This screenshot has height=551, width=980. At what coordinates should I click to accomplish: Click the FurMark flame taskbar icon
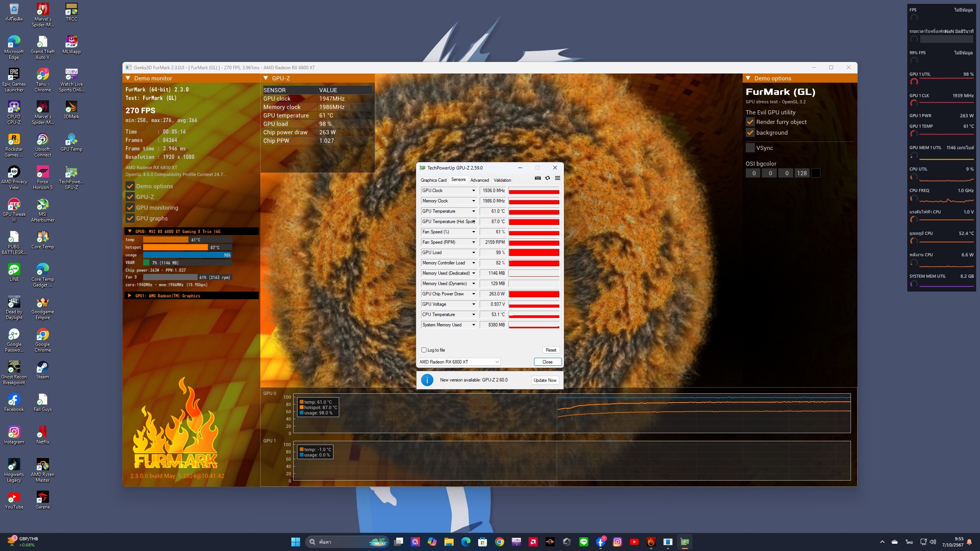click(x=651, y=542)
